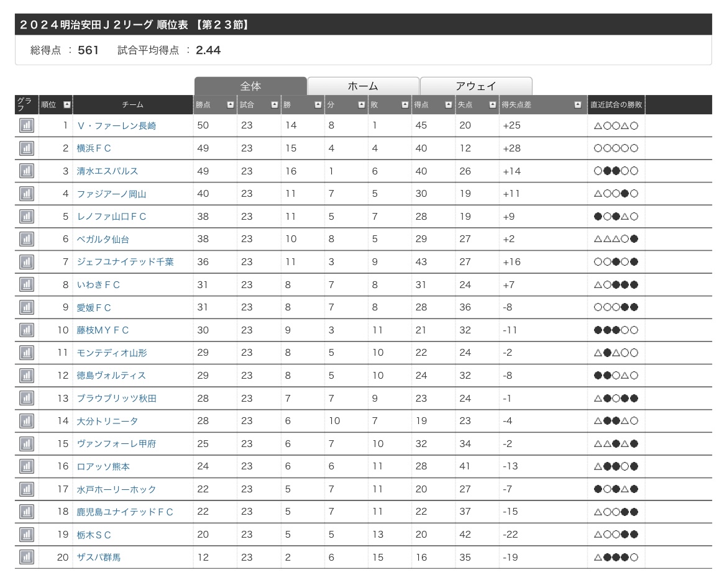
Task: Open graph icon for 横浜FC row
Action: pos(27,148)
